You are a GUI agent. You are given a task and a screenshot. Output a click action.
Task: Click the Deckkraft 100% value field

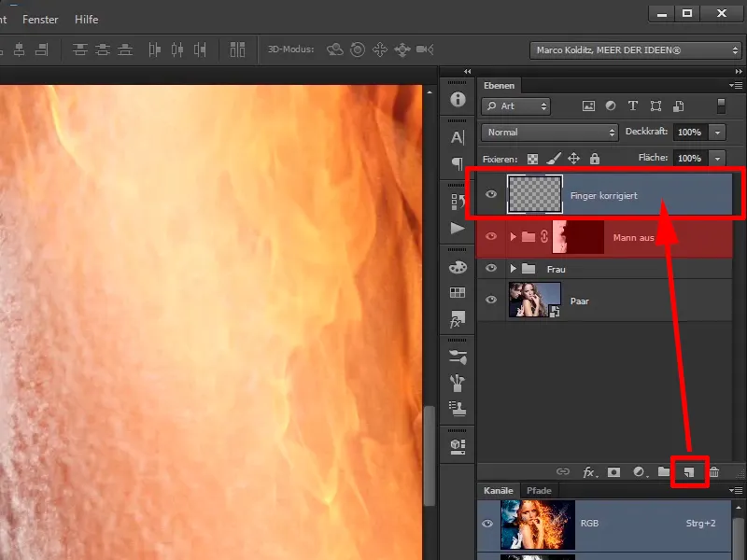point(689,133)
